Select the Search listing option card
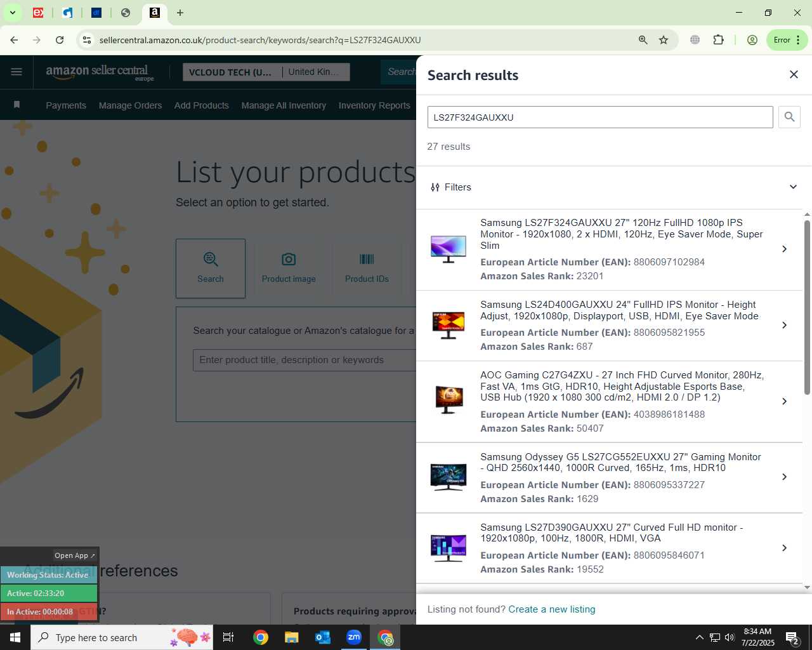Viewport: 812px width, 650px height. coord(211,269)
